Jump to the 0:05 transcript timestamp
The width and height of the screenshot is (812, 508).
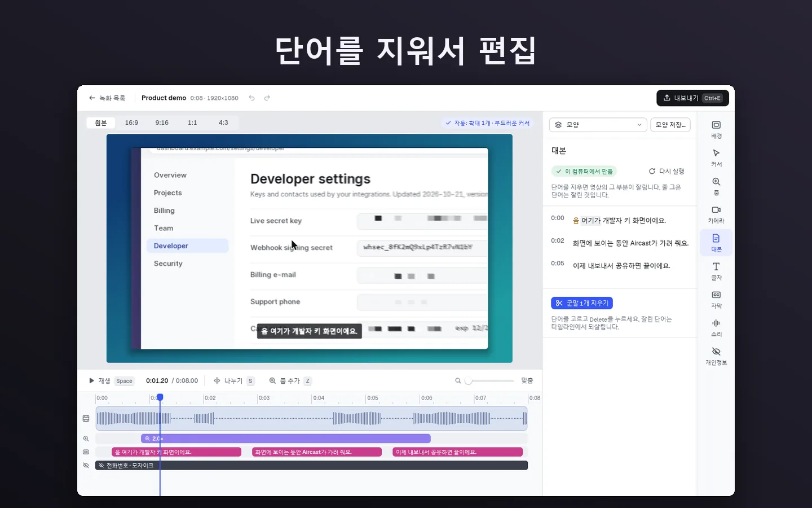click(x=558, y=263)
